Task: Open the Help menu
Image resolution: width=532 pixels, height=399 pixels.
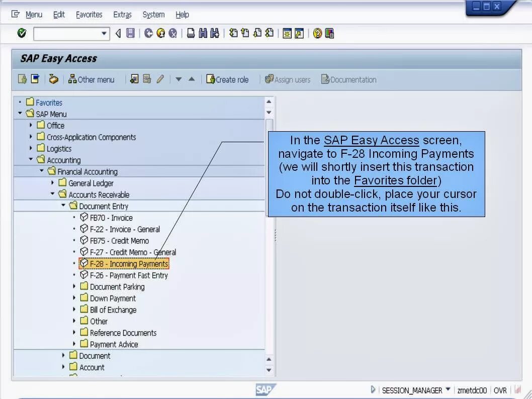Action: coord(182,15)
